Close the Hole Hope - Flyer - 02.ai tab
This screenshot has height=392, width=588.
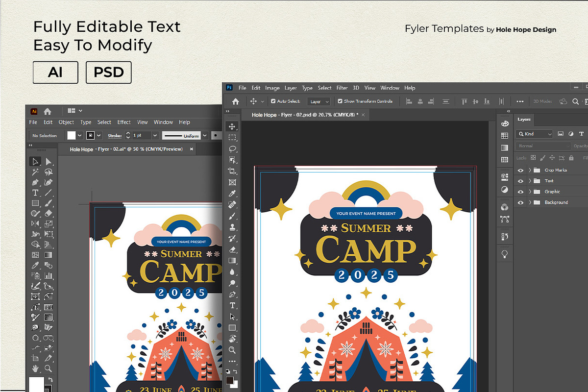pyautogui.click(x=192, y=149)
